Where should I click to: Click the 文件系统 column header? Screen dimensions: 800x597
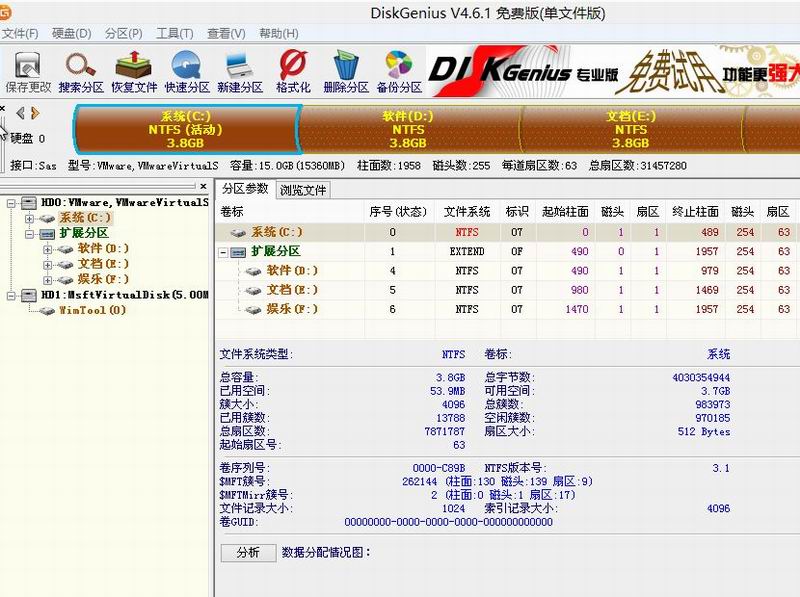click(x=467, y=212)
